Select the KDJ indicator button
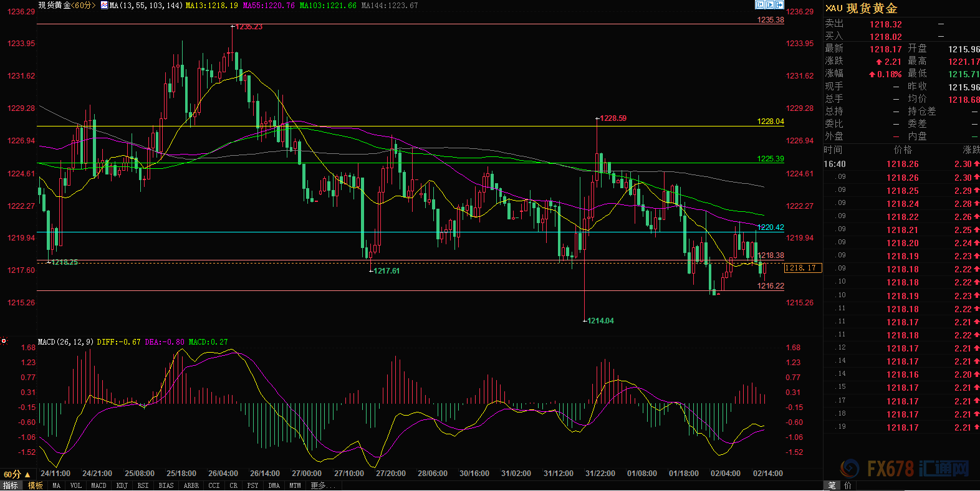Screen dimensions: 980x491 click(x=122, y=485)
